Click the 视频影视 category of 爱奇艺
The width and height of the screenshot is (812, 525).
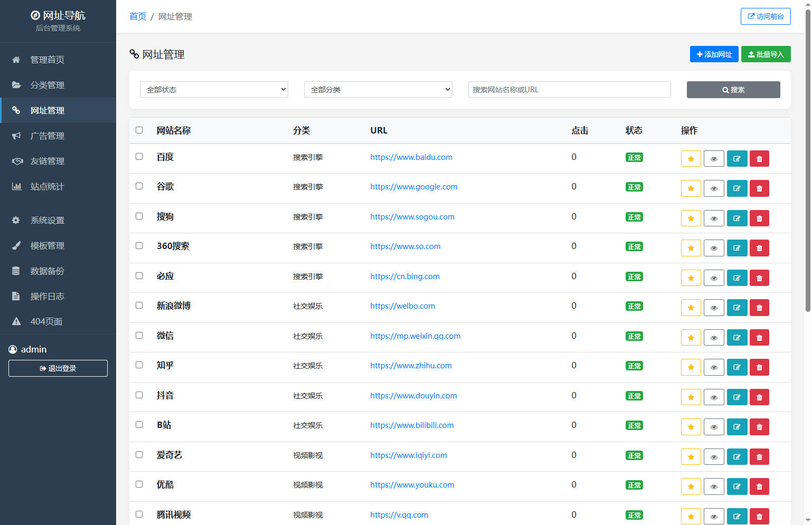click(x=308, y=455)
